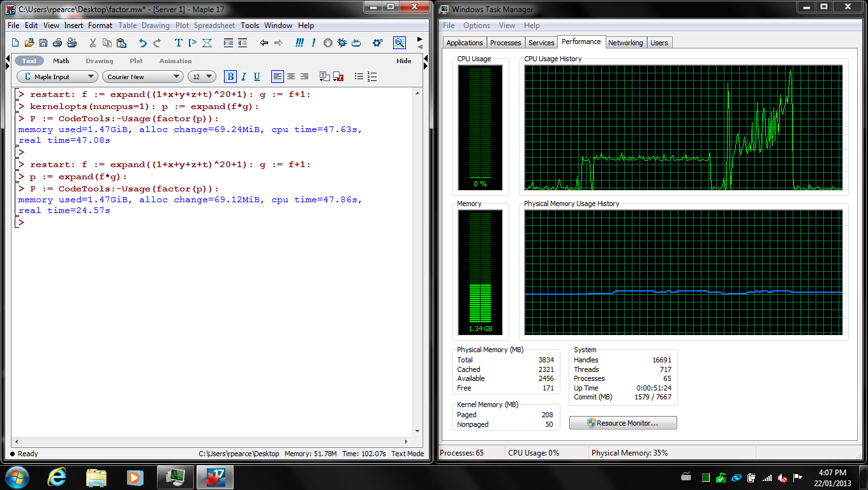The width and height of the screenshot is (868, 490).
Task: Execute selected group with single exclamation
Action: pyautogui.click(x=313, y=43)
